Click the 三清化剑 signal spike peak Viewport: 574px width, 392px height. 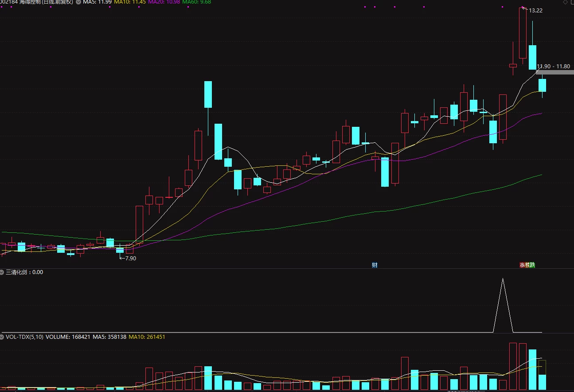[503, 279]
